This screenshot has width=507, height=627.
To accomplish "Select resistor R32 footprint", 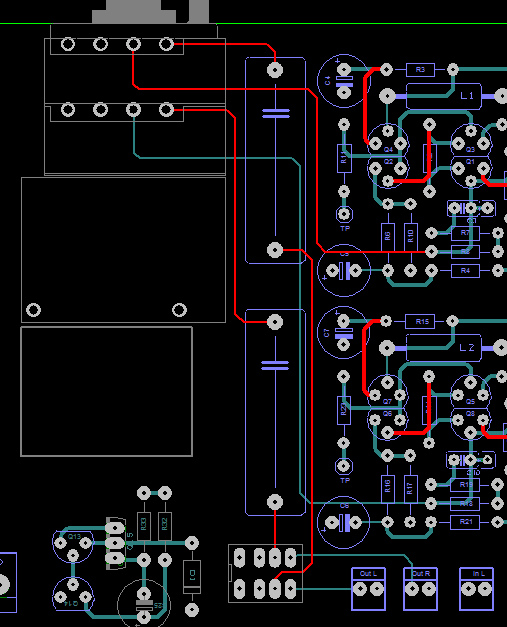I will [x=165, y=526].
